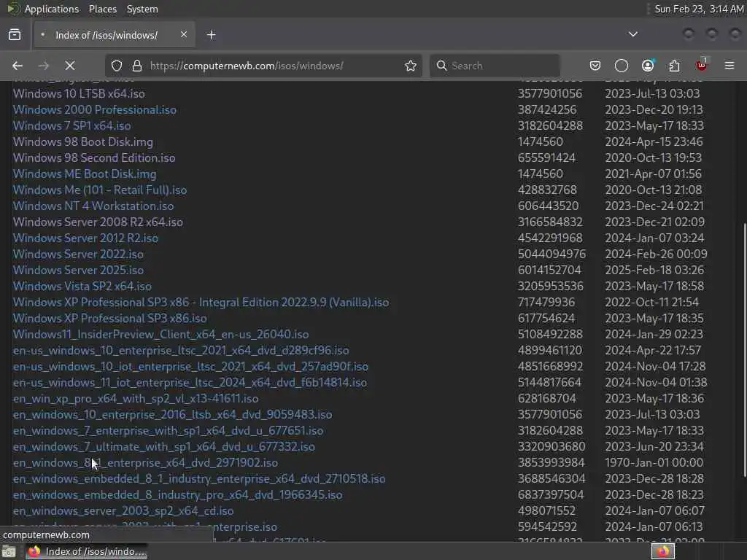Click file size 6014152704
Screen dimensions: 747x560
click(x=549, y=271)
